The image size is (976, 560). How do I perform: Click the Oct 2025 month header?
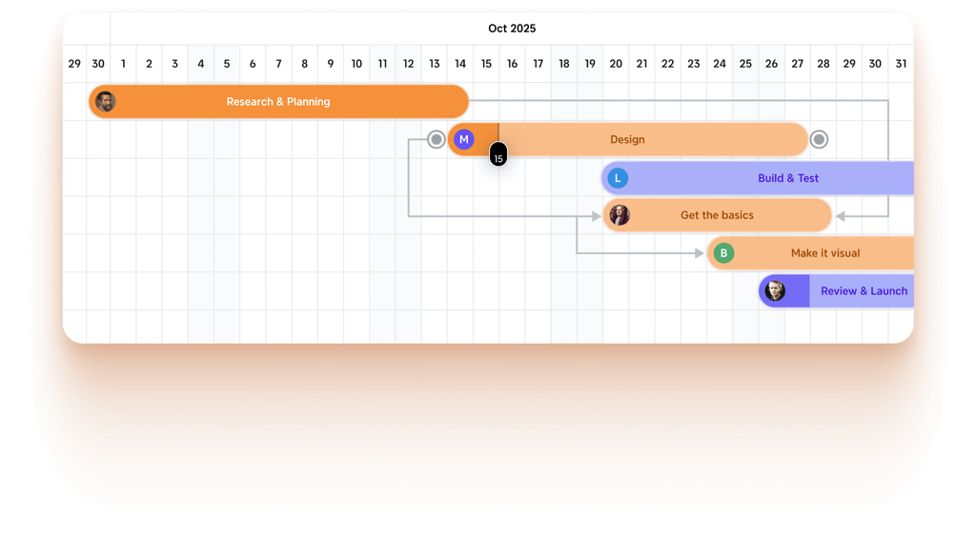tap(512, 29)
